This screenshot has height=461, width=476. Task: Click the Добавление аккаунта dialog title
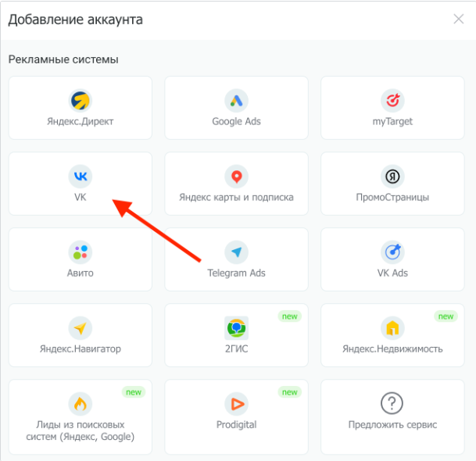[x=75, y=20]
